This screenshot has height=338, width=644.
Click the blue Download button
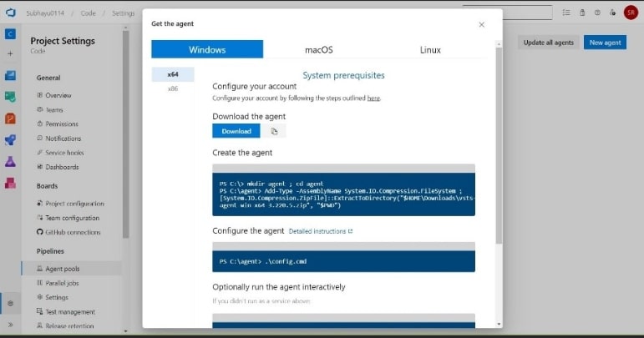click(x=236, y=131)
